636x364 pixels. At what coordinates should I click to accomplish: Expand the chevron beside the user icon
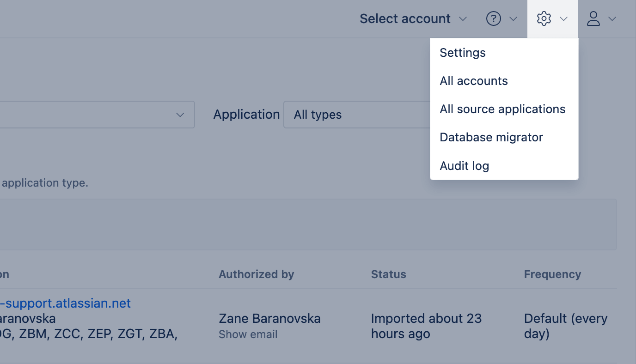612,19
